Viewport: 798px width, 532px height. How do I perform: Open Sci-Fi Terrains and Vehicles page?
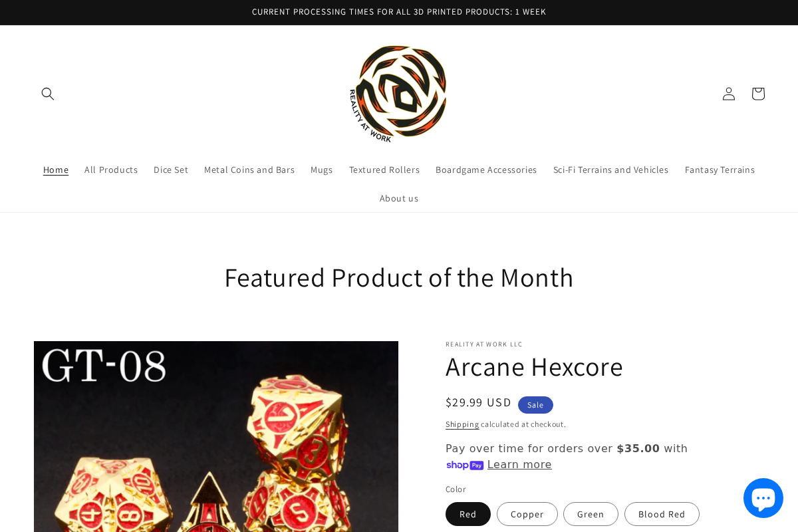[611, 170]
